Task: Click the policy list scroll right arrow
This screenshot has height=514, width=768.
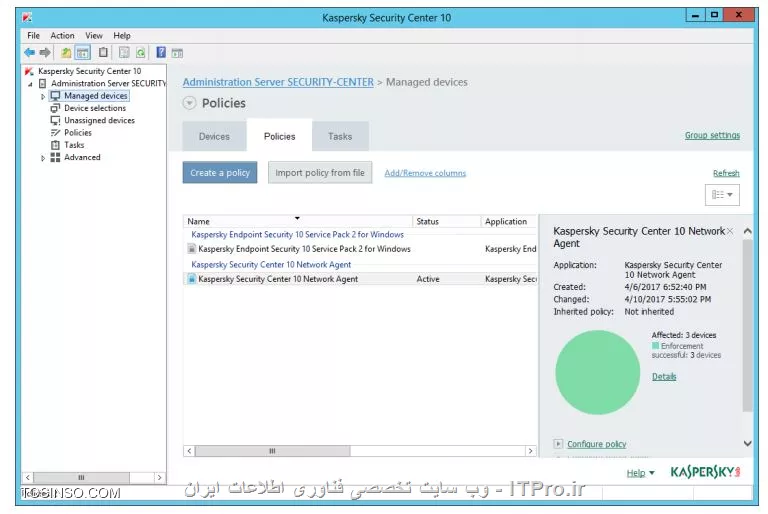Action: click(x=530, y=451)
